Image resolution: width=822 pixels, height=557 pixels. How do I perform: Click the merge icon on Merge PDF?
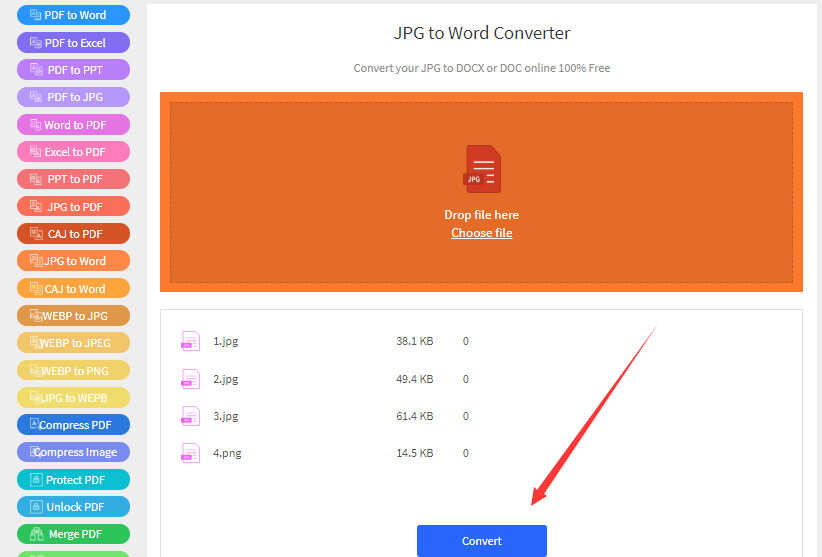click(x=37, y=534)
